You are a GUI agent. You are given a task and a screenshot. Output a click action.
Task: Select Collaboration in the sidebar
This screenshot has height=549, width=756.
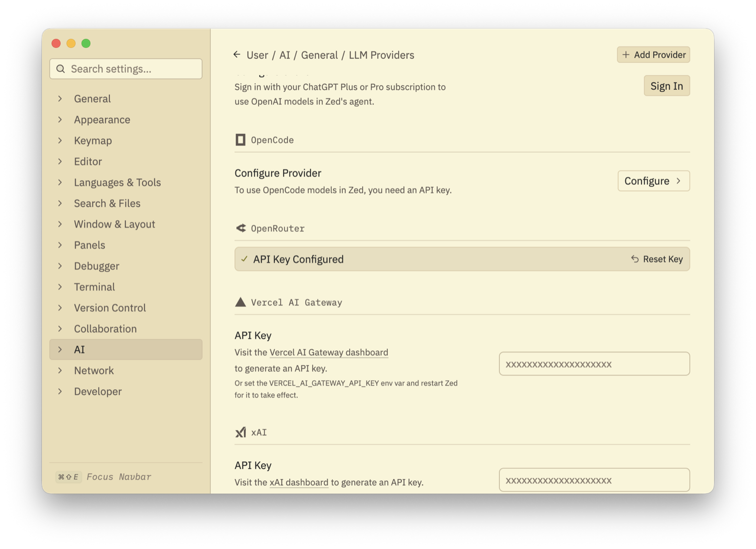coord(126,329)
